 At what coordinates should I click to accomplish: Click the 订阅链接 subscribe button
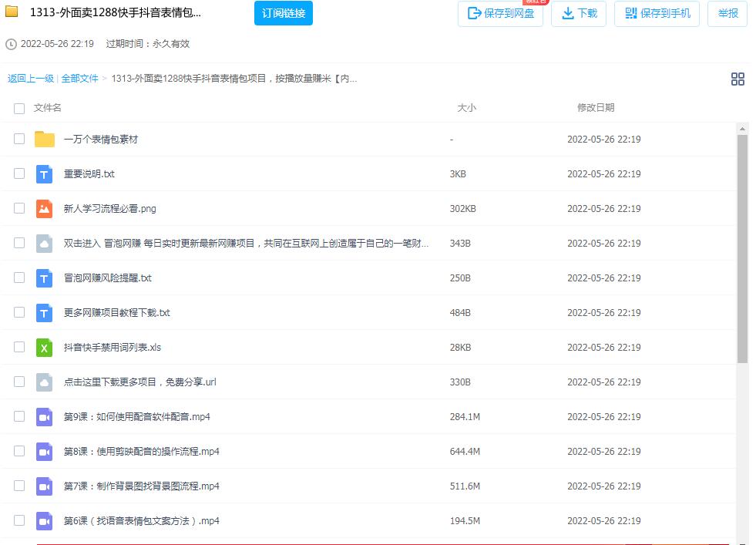pos(284,13)
